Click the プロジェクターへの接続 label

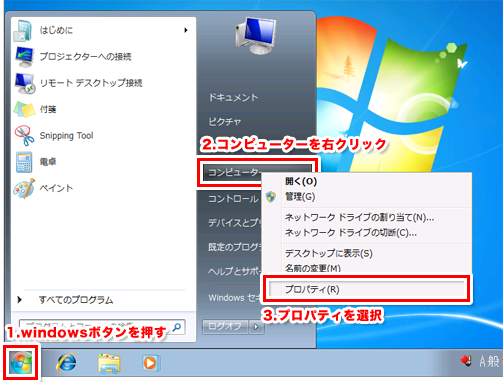click(x=85, y=57)
